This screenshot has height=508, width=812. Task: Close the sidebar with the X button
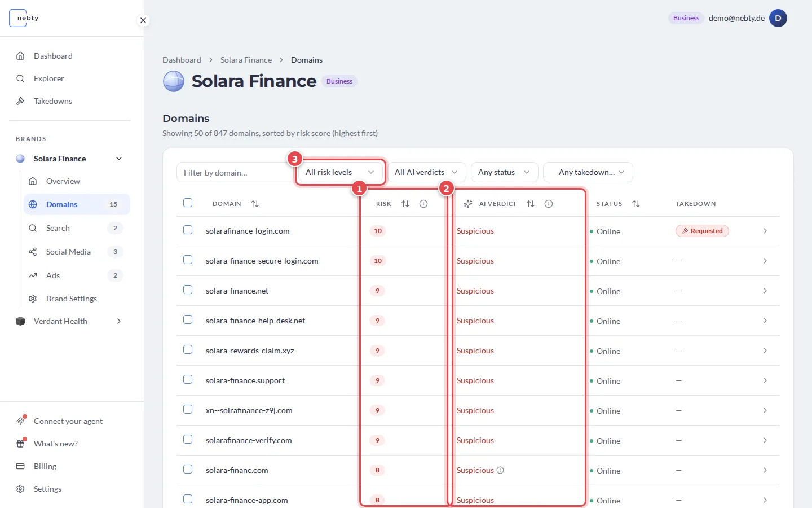click(x=143, y=20)
